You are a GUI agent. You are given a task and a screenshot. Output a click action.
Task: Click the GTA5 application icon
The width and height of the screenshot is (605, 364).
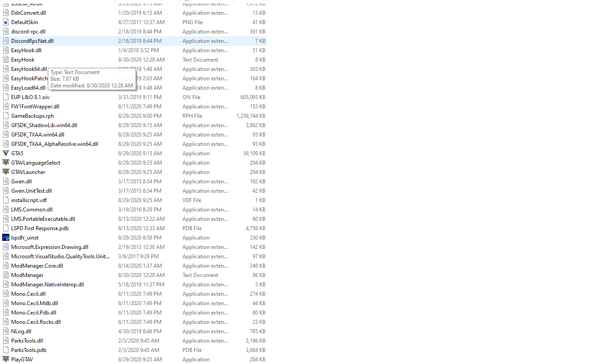pyautogui.click(x=6, y=153)
